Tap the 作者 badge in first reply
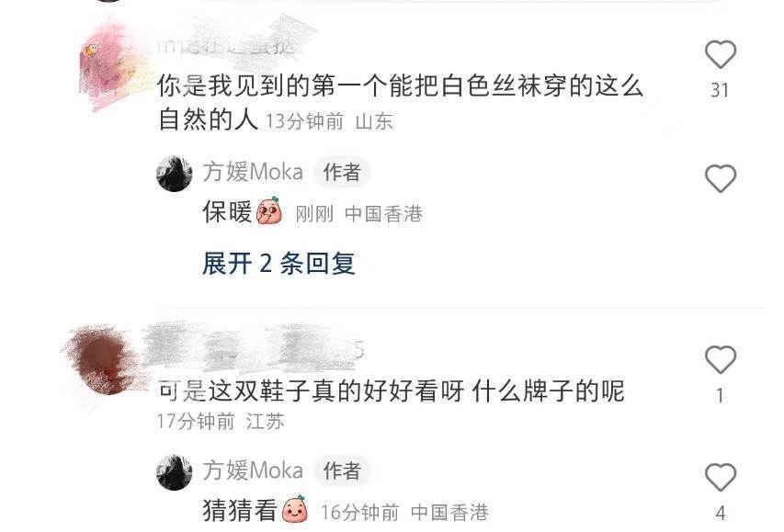Screen dimensions: 784x532 [342, 173]
